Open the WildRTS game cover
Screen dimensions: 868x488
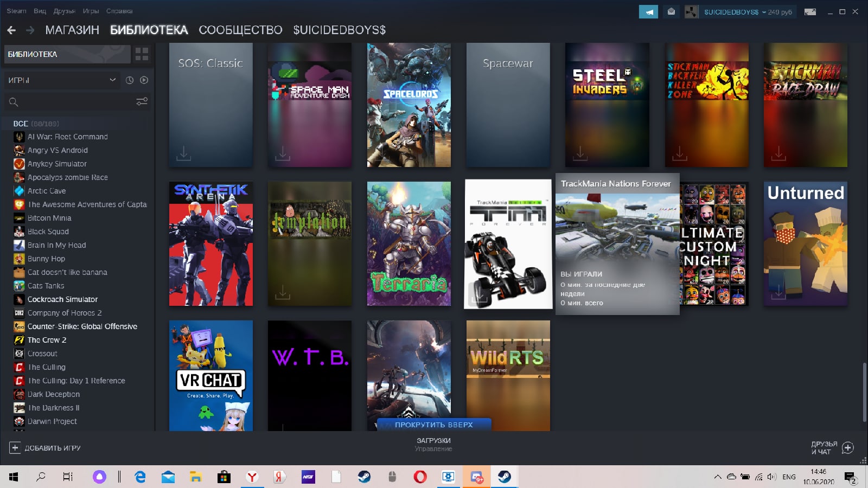[x=508, y=376]
